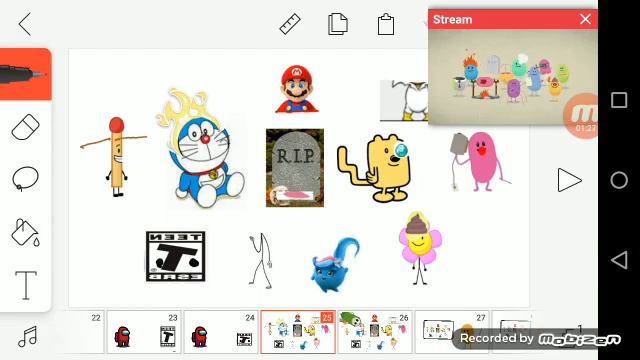Screen dimensions: 640x360
Task: Tap the Android recent apps square button
Action: (619, 100)
